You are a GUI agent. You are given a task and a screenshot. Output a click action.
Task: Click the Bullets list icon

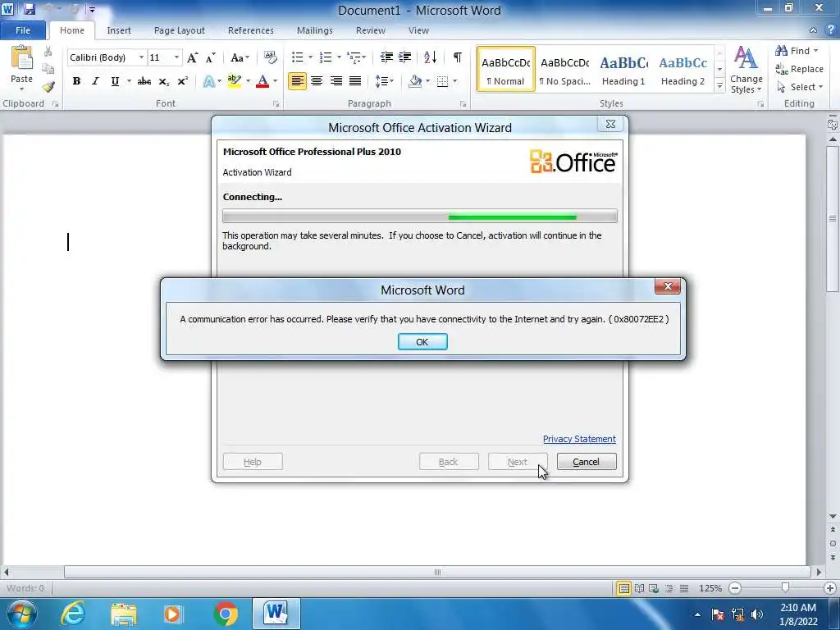[x=297, y=57]
